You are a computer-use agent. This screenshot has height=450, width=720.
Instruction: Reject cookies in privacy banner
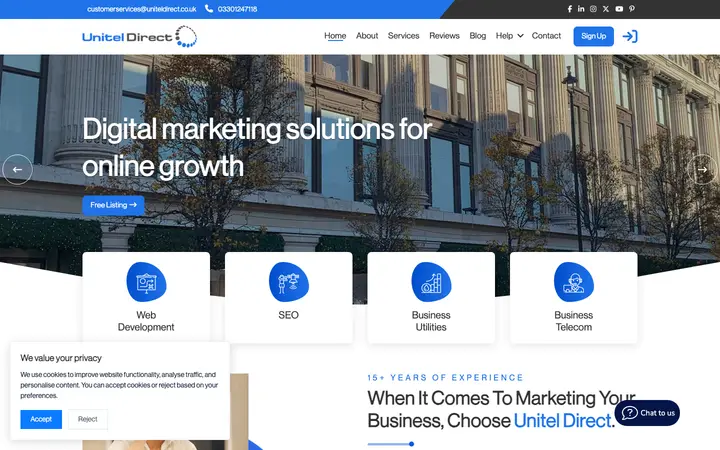(88, 419)
